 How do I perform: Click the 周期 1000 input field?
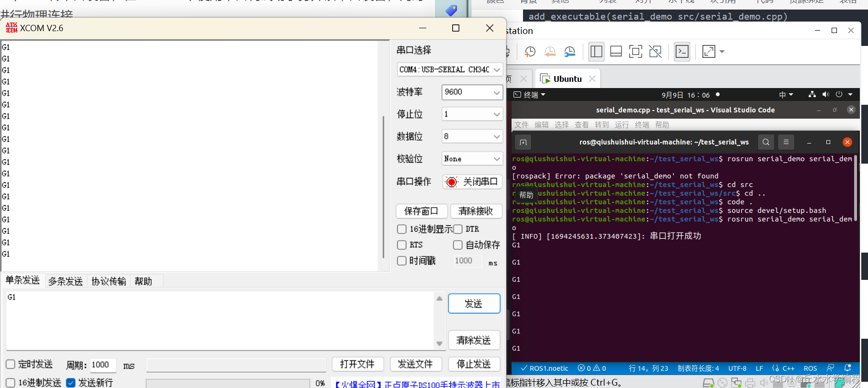(103, 365)
